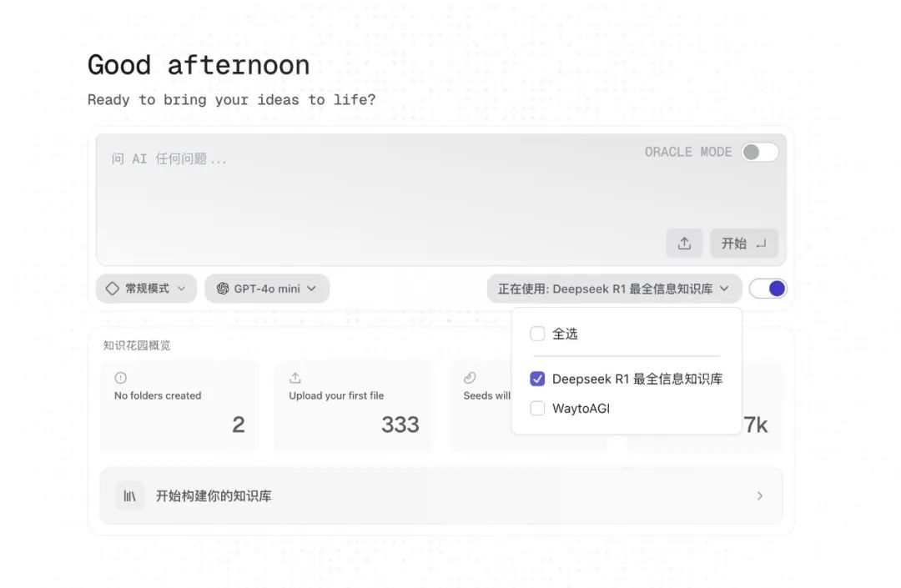Click the diamond icon in 常规模式 selector
The width and height of the screenshot is (901, 588).
pyautogui.click(x=113, y=289)
